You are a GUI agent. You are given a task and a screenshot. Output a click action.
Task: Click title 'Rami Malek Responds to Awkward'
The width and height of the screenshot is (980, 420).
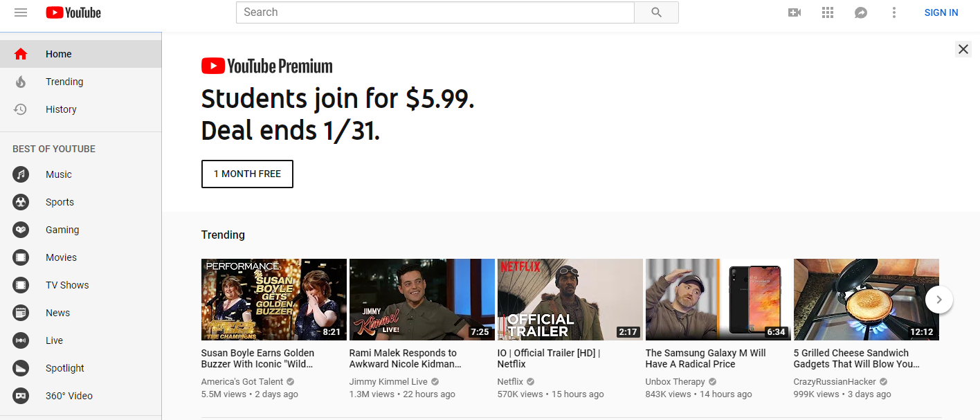[405, 358]
